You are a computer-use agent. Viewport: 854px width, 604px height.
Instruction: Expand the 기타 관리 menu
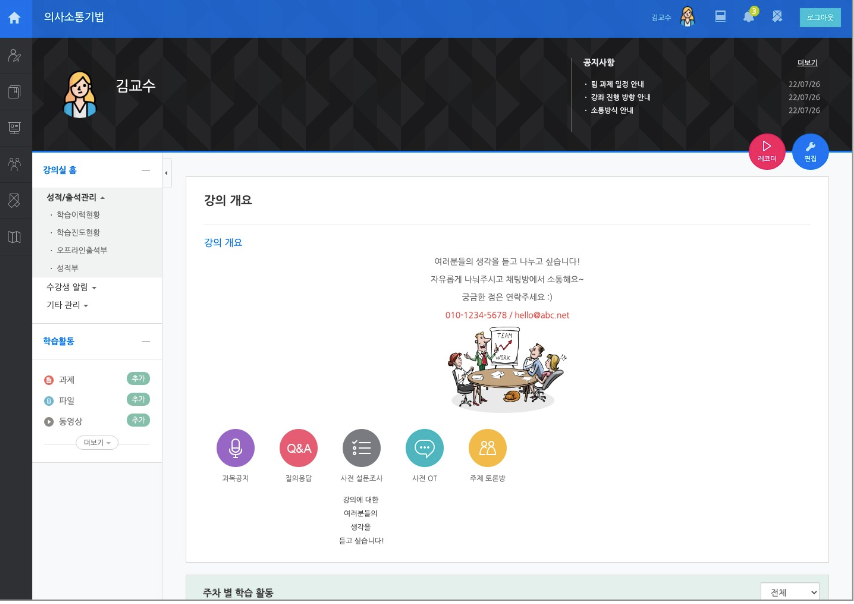67,305
